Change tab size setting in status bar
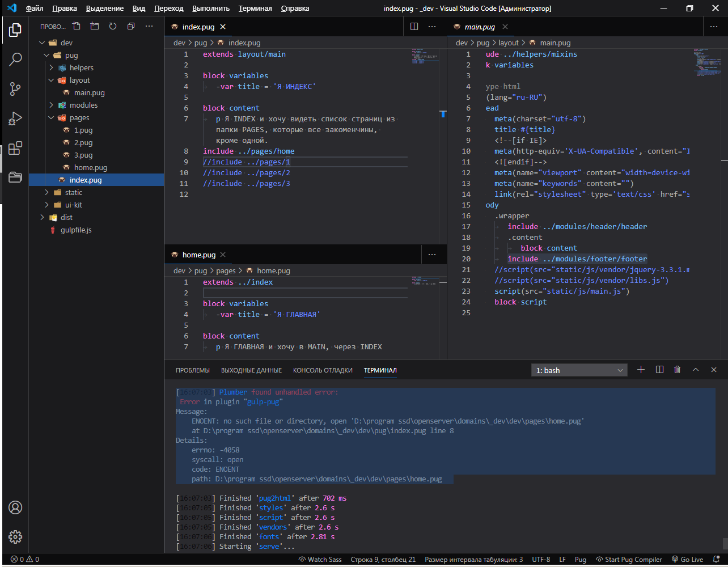Viewport: 728px width, 567px height. pos(474,559)
